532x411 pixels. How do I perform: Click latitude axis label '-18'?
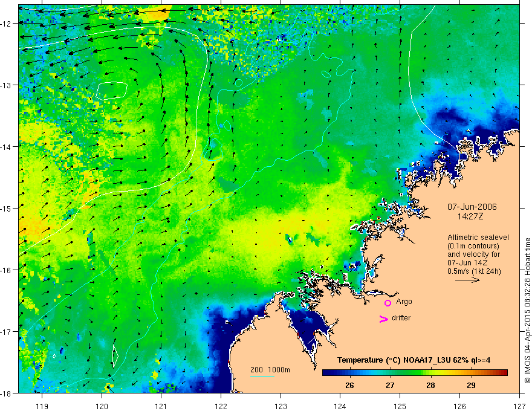(x=6, y=393)
